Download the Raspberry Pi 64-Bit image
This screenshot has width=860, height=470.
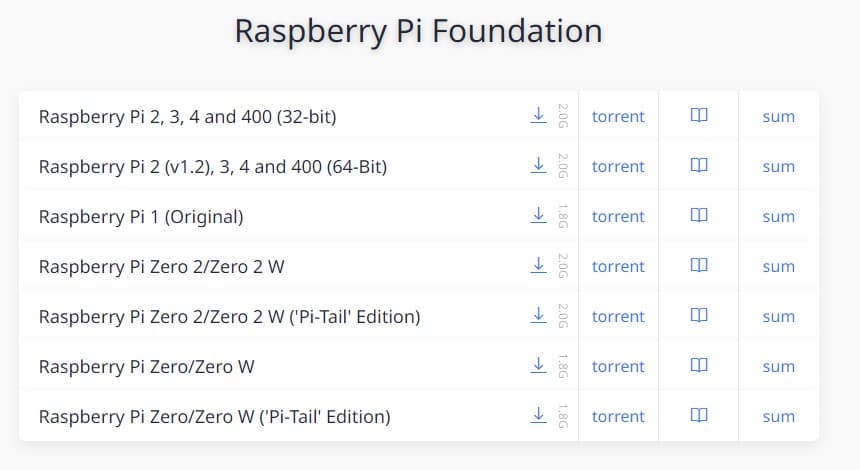pos(539,165)
